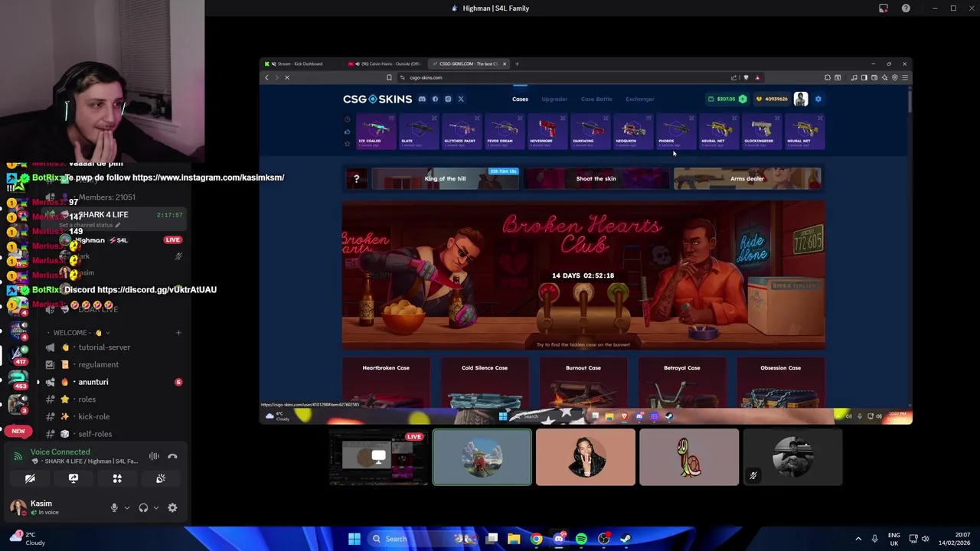
Task: Click the clock icon beside live drops
Action: coord(347,119)
